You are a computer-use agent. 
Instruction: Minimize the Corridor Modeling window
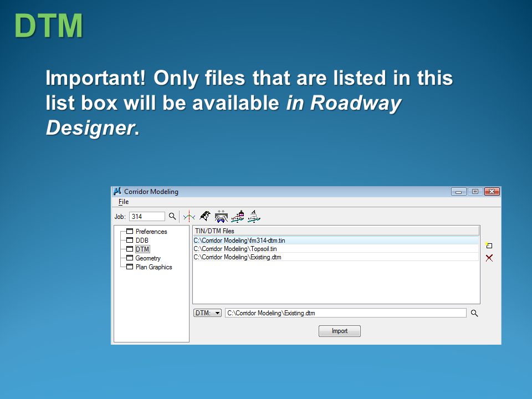coord(459,192)
